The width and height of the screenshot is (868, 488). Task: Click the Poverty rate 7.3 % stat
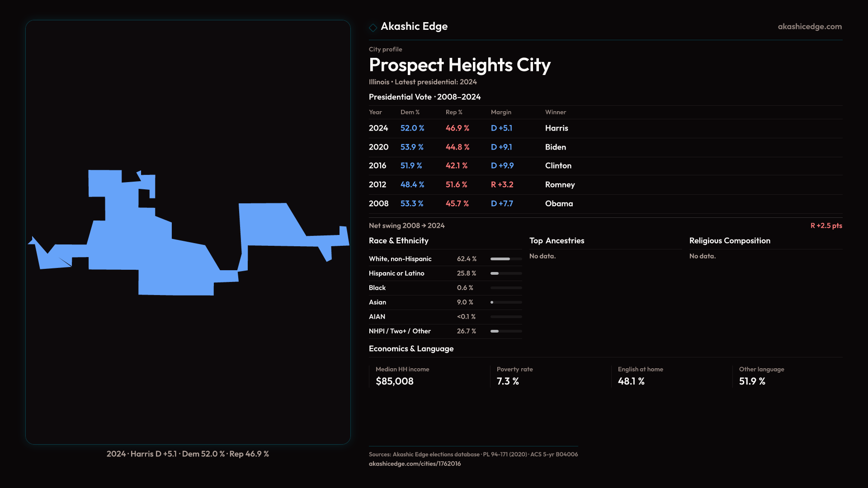tap(508, 381)
